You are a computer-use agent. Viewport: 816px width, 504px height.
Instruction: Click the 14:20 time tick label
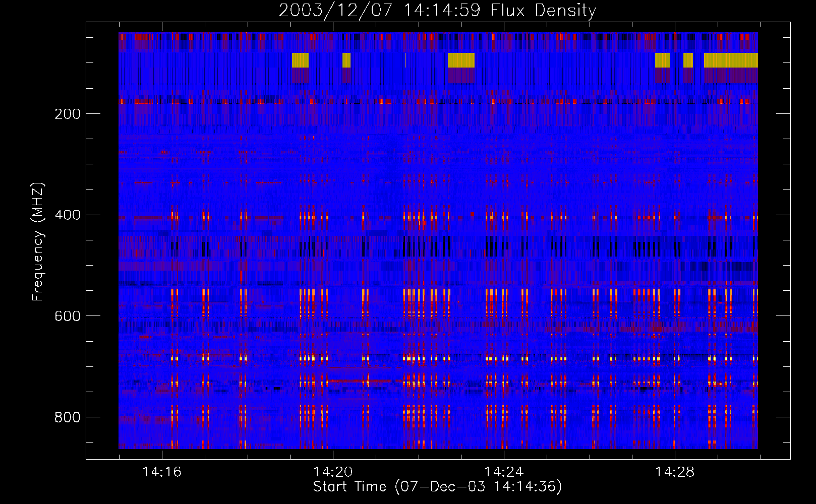pos(333,472)
